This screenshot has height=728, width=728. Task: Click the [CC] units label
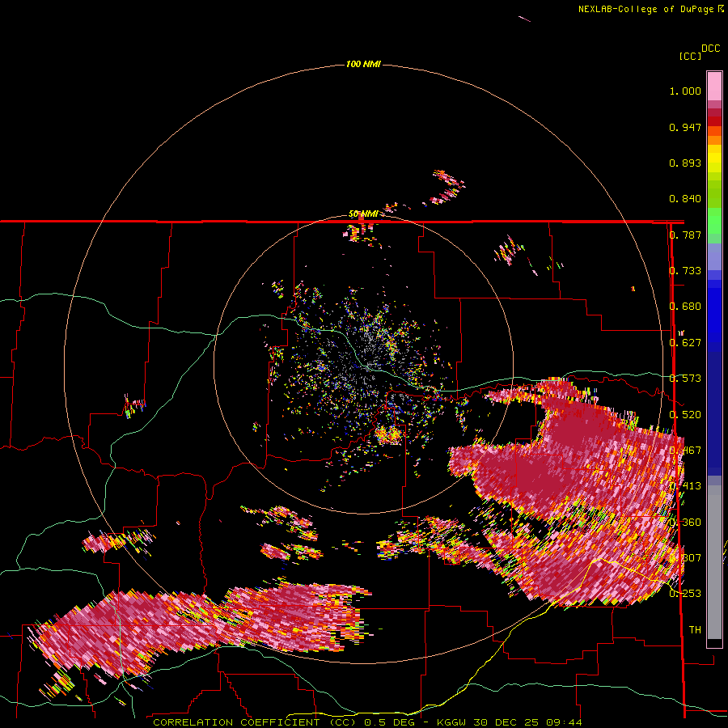click(690, 56)
